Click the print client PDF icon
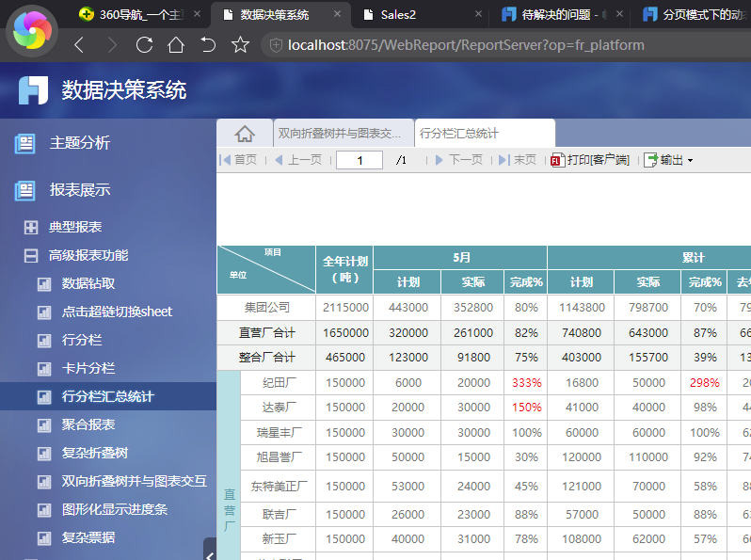This screenshot has height=560, width=751. click(x=557, y=160)
